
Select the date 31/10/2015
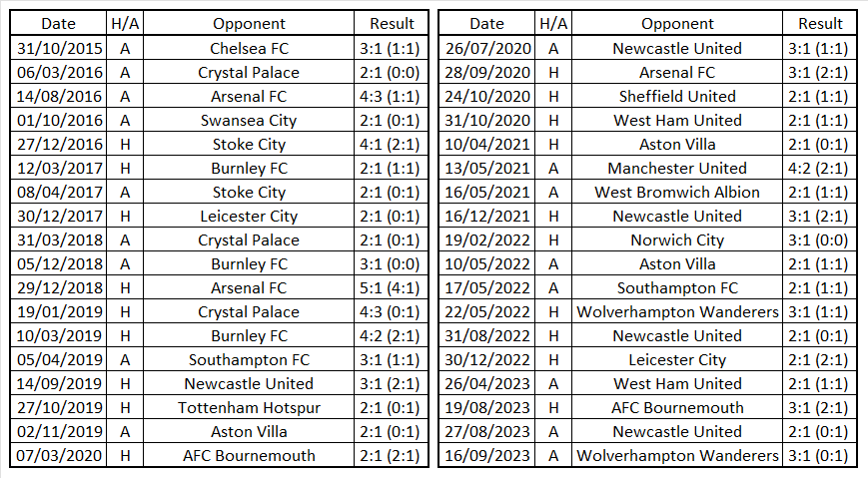coord(58,48)
